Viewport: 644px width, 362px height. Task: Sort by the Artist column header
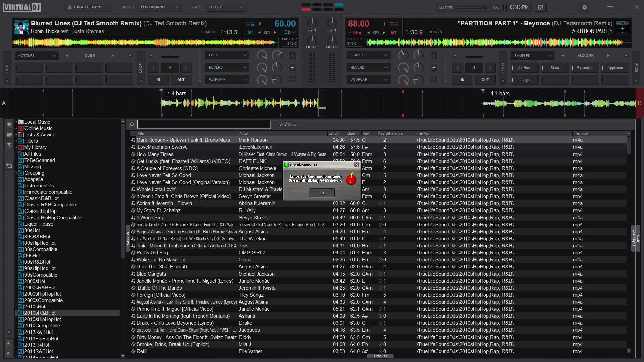tap(283, 133)
